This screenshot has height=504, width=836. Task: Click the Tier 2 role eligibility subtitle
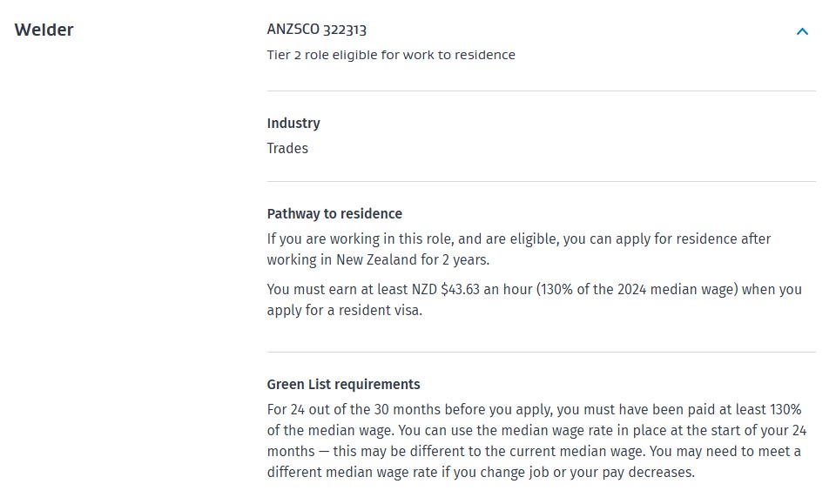tap(391, 55)
